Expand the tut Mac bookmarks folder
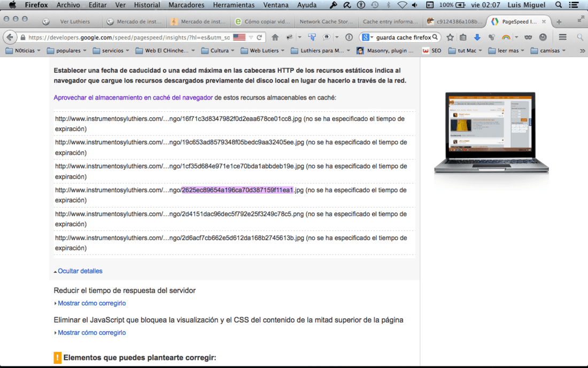 point(466,51)
